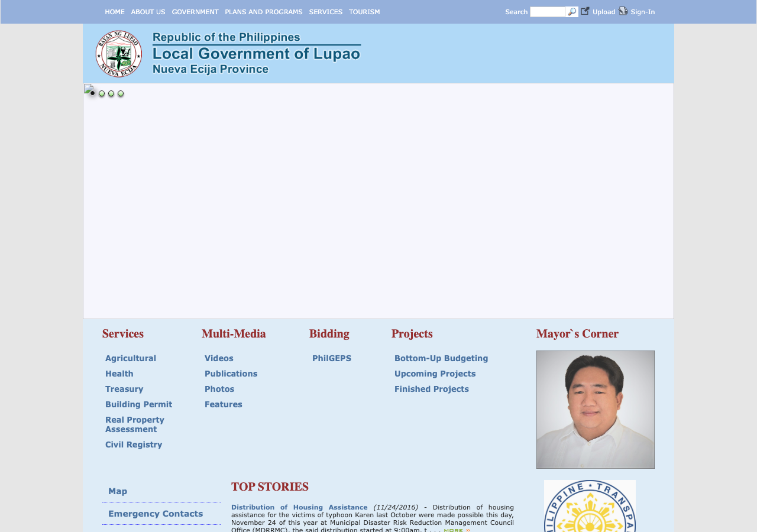Click the magnifier search button
The height and width of the screenshot is (532, 757).
click(572, 12)
